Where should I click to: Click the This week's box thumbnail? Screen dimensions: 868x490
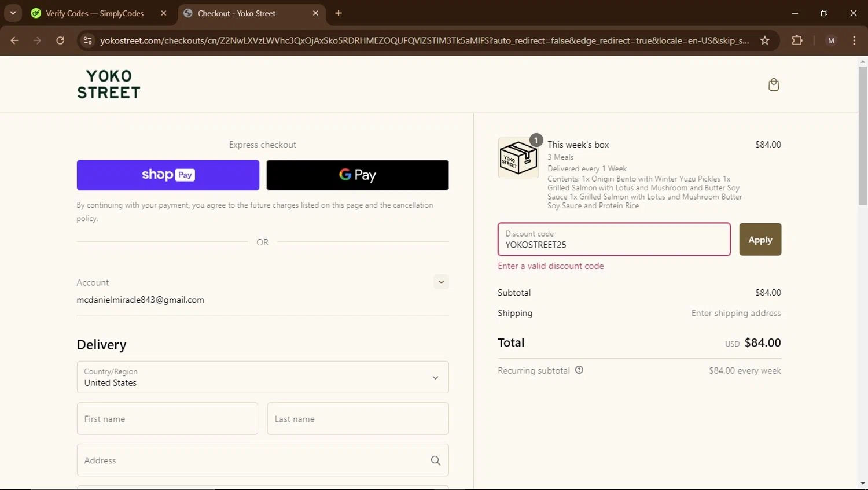[518, 158]
